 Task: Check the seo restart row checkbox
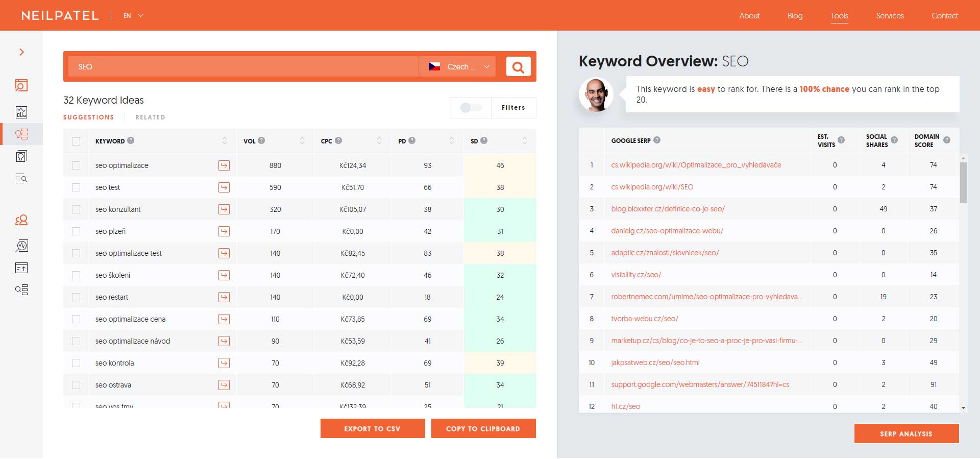(76, 297)
